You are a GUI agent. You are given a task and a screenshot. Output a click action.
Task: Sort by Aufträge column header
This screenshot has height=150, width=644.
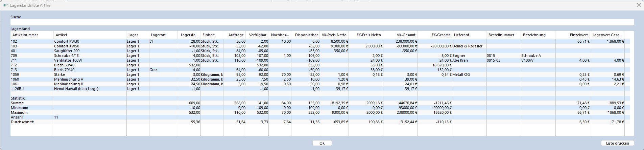tap(235, 35)
